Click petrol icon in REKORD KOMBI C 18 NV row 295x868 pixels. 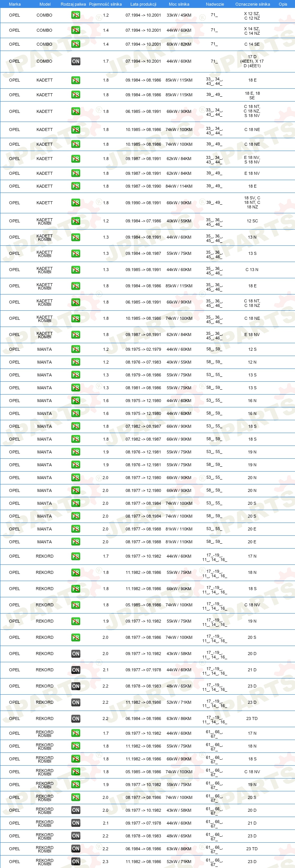click(x=76, y=772)
